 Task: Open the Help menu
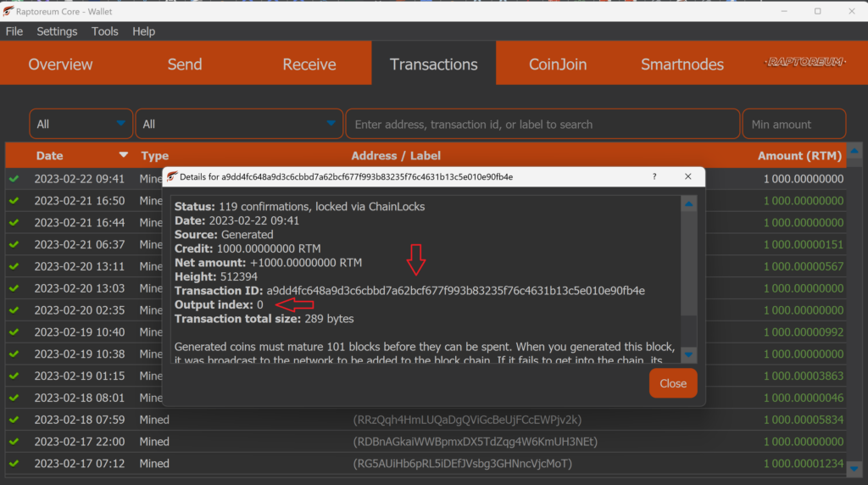coord(143,31)
